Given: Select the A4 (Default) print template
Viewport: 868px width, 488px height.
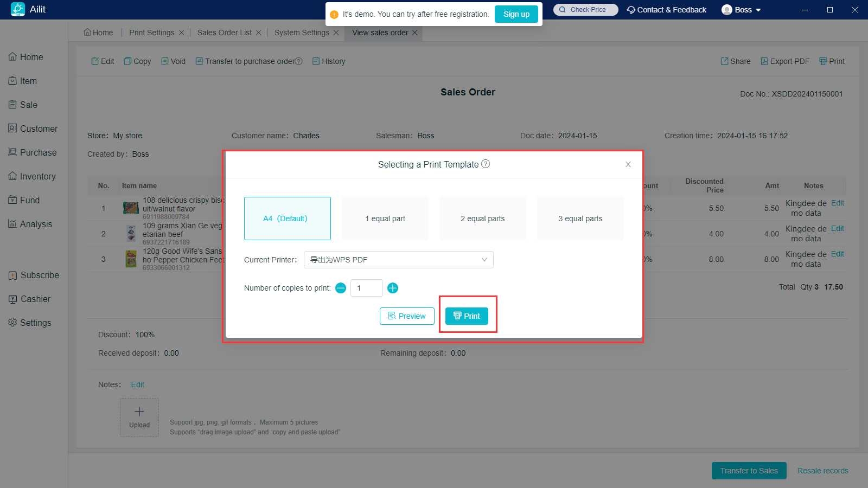Looking at the screenshot, I should point(287,219).
